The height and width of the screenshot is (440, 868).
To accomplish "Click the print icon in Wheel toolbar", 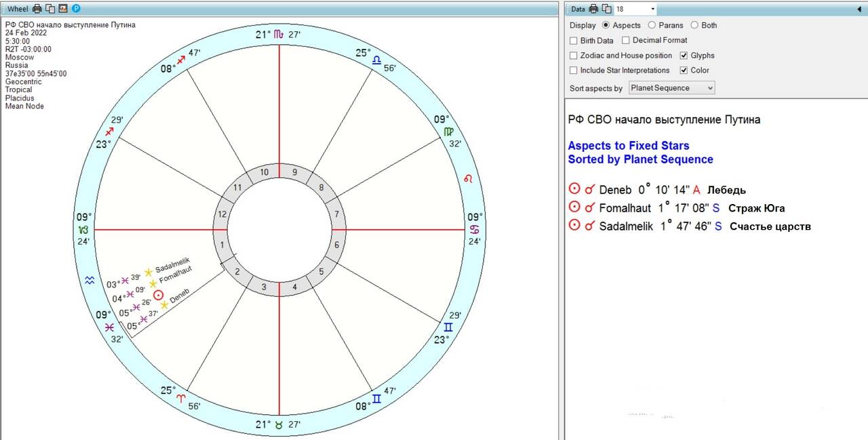I will click(x=37, y=9).
